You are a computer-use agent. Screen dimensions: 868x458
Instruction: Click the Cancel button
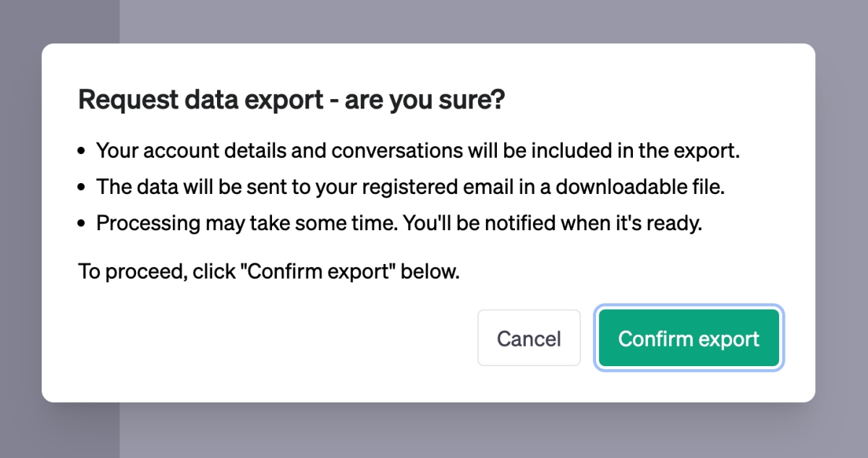coord(529,339)
